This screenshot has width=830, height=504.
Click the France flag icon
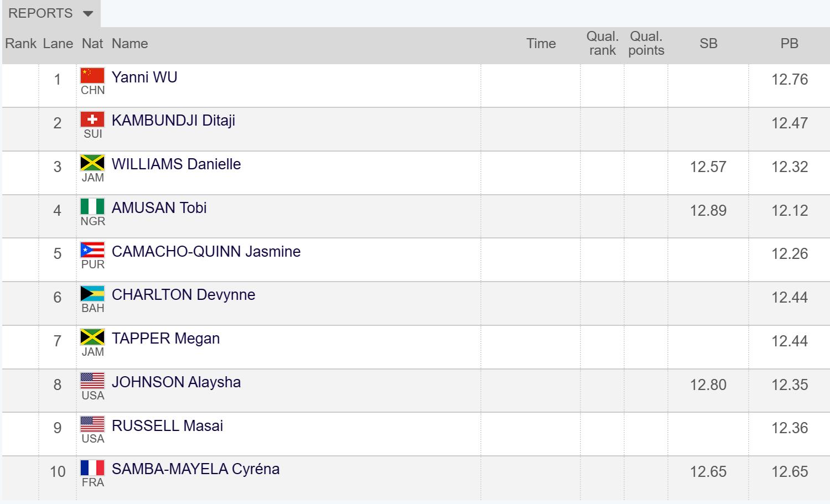92,468
